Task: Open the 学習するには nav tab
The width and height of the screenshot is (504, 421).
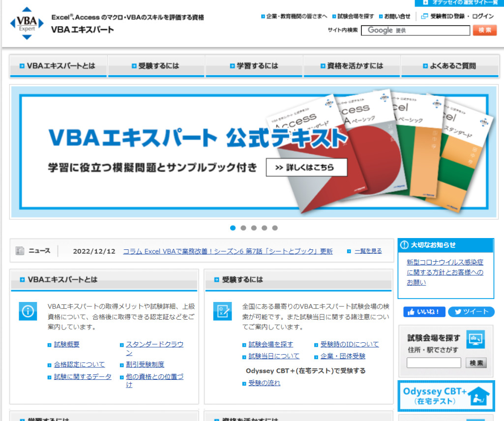Action: pos(254,66)
